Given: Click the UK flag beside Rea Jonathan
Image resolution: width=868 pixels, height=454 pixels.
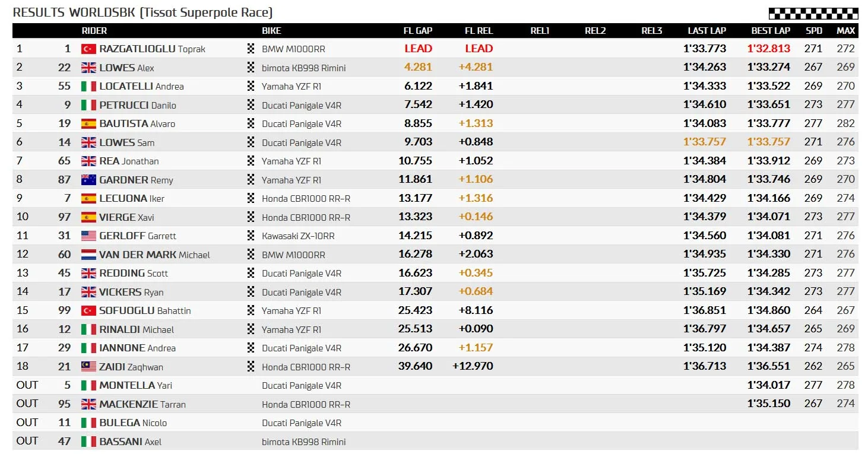Looking at the screenshot, I should pyautogui.click(x=88, y=161).
